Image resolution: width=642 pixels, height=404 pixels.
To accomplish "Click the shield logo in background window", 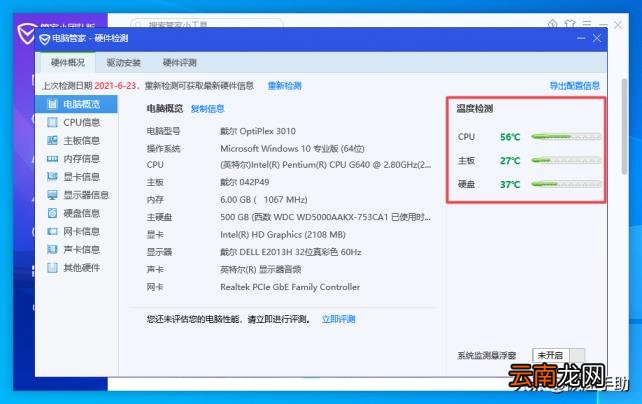I will coord(25,34).
